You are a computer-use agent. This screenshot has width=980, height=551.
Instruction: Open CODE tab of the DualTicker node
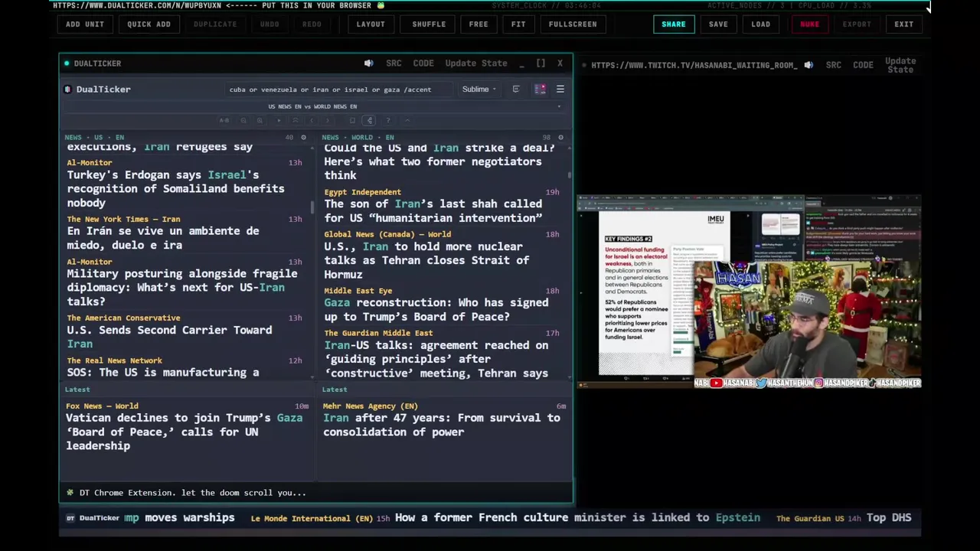point(423,64)
